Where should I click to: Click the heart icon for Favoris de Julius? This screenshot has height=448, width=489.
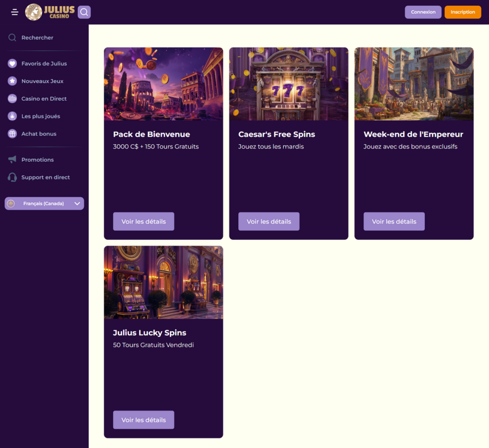[12, 63]
